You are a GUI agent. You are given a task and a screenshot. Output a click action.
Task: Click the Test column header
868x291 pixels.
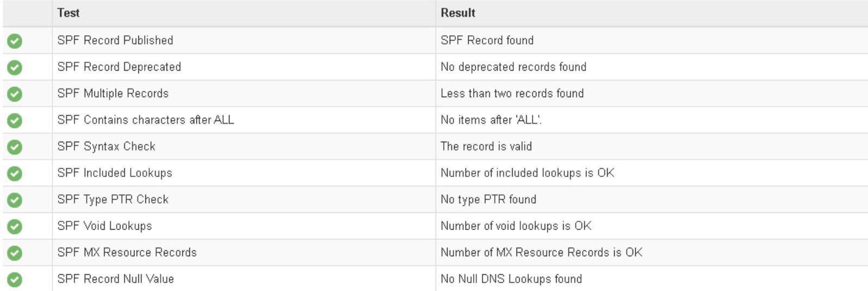coord(68,13)
